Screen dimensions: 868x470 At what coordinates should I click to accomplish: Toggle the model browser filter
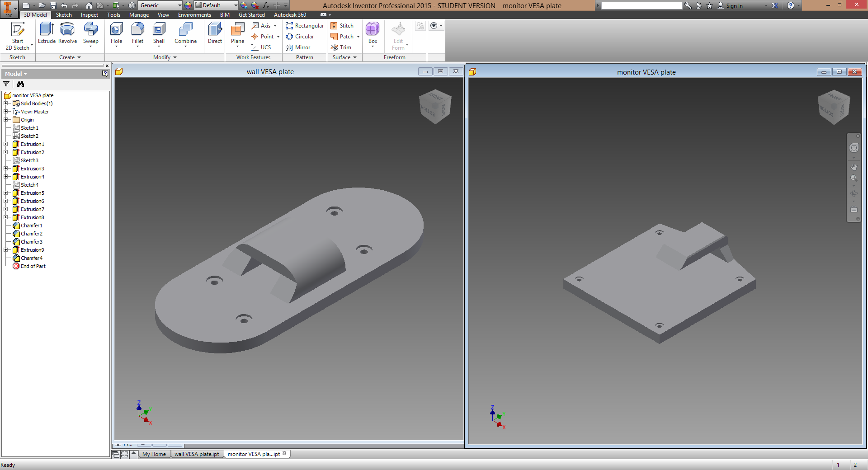coord(6,84)
